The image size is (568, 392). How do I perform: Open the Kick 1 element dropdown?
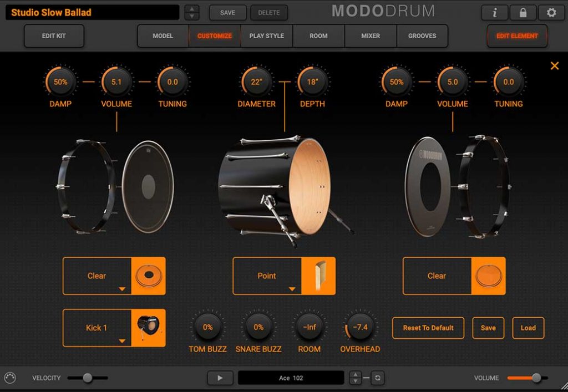(97, 328)
